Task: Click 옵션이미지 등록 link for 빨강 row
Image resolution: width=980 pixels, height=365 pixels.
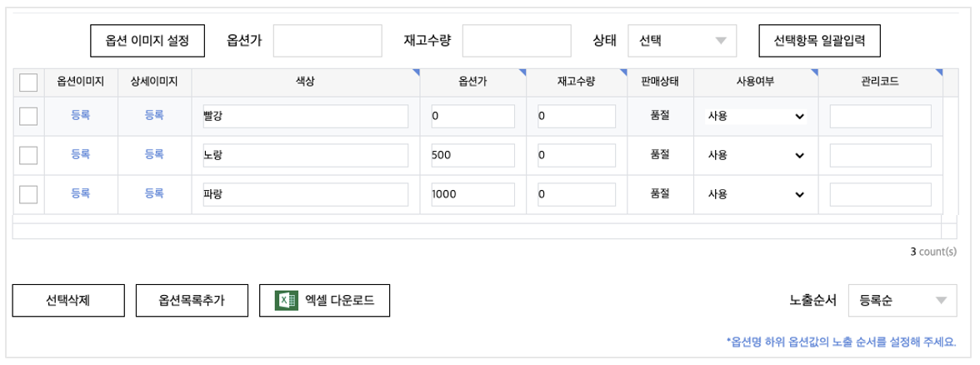Action: [x=81, y=116]
